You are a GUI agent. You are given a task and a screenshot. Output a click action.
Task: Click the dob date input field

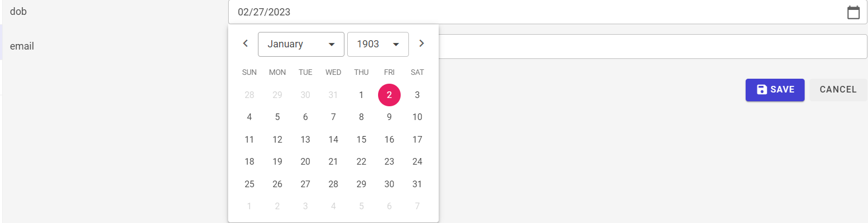coord(548,12)
